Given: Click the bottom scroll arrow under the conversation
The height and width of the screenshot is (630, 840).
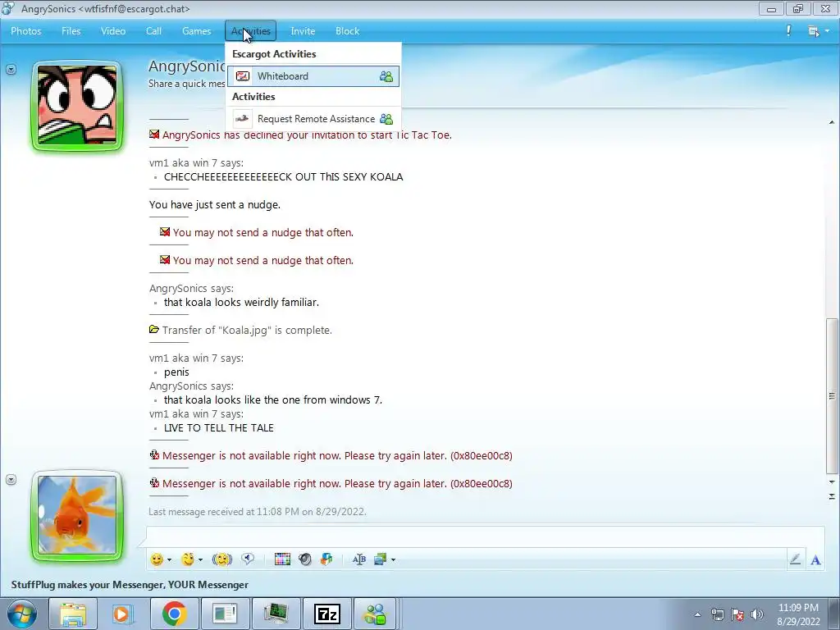Looking at the screenshot, I should (832, 496).
